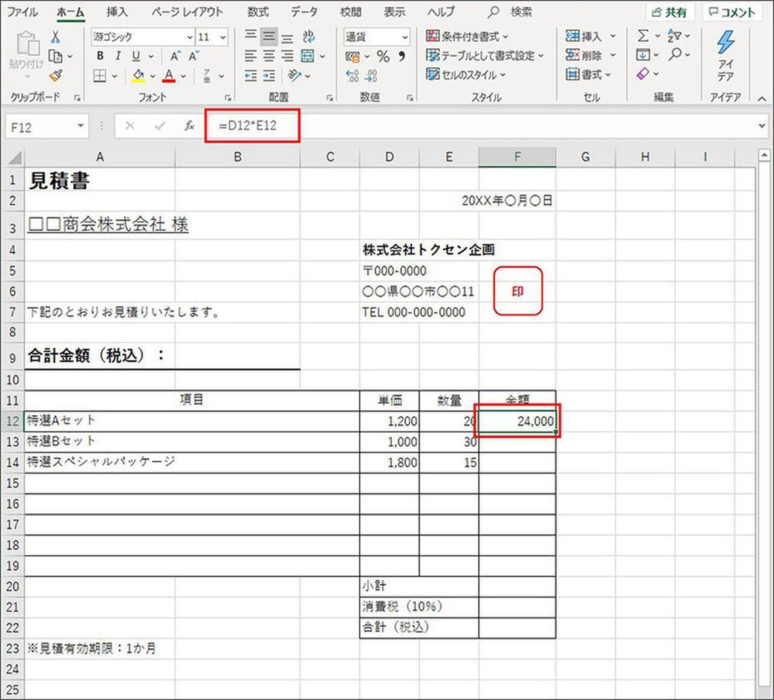Collapse the ribbon with chevron
This screenshot has width=774, height=700.
coord(762,98)
